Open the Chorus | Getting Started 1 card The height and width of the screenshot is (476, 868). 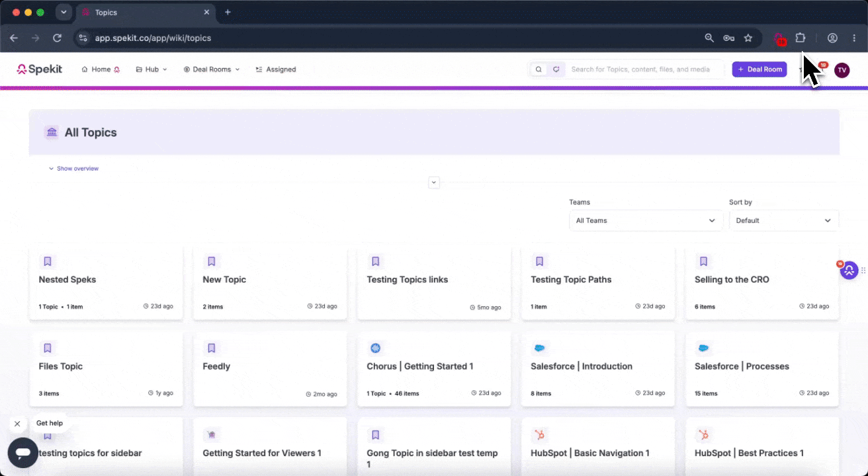[434, 369]
